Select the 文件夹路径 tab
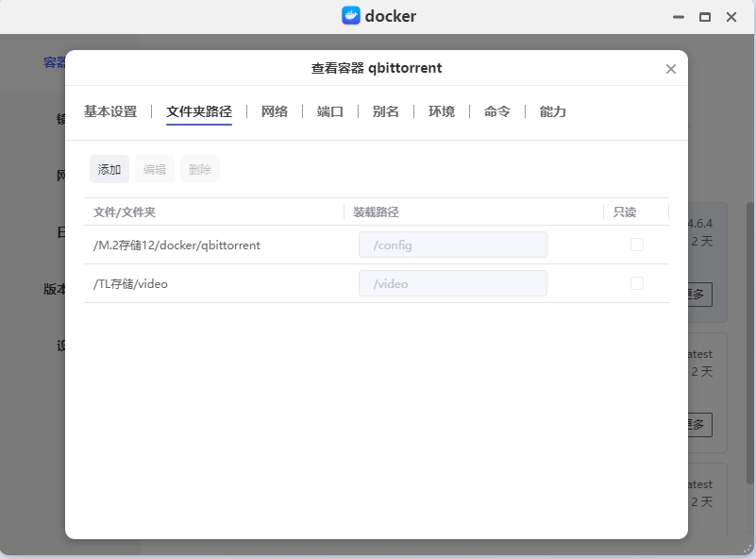This screenshot has height=559, width=756. [199, 111]
